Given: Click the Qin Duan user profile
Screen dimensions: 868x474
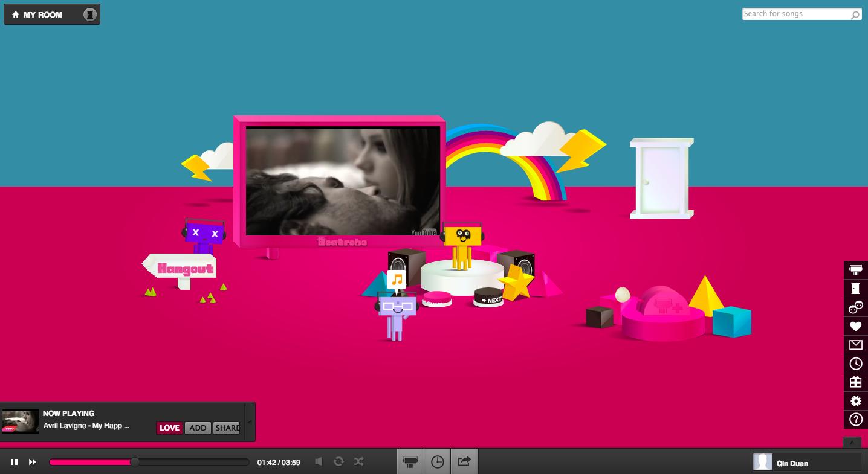Looking at the screenshot, I should [807, 463].
